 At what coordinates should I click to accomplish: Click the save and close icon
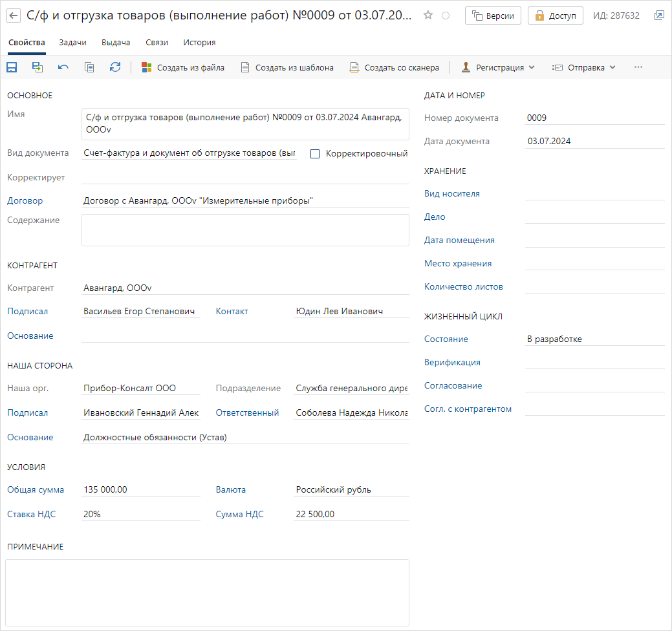(38, 67)
